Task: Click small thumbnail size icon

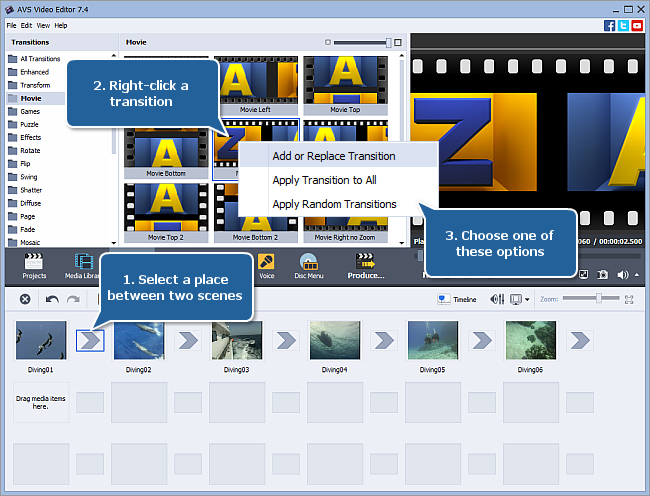Action: tap(328, 42)
